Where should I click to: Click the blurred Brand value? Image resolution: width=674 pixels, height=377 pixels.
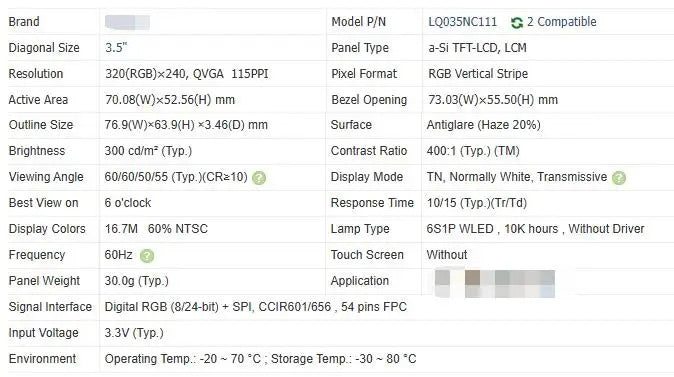[127, 22]
